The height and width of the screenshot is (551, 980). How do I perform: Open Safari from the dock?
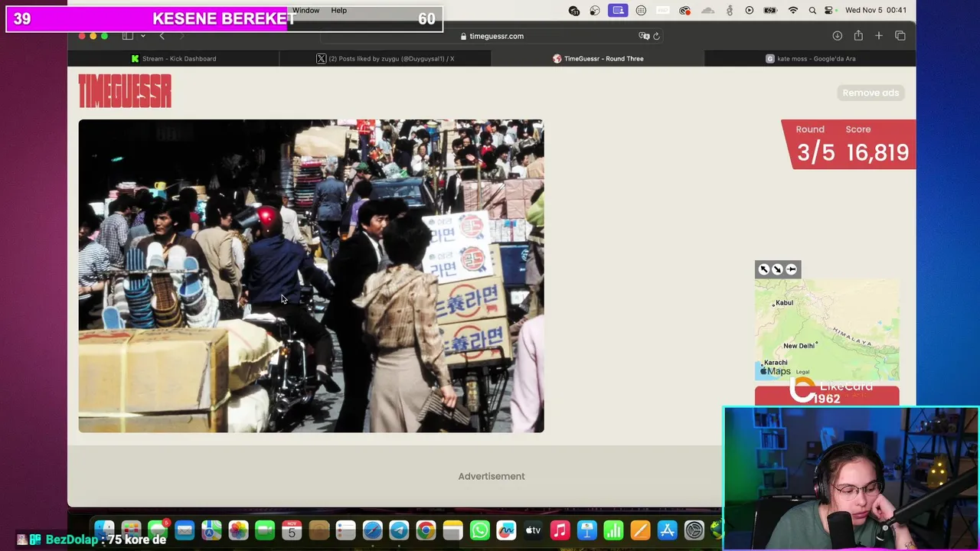tap(372, 530)
